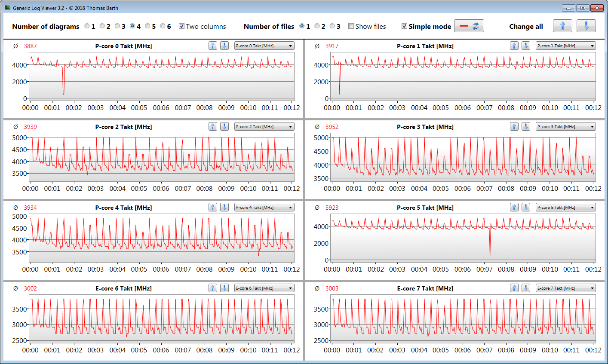Open the P-core 3 Takt [MHz] dropdown
This screenshot has height=364, width=608.
(565, 127)
